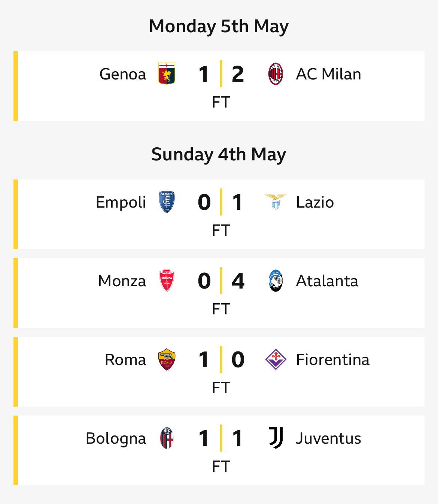
Task: Click the Fiorentina purple diamond logo
Action: (276, 359)
